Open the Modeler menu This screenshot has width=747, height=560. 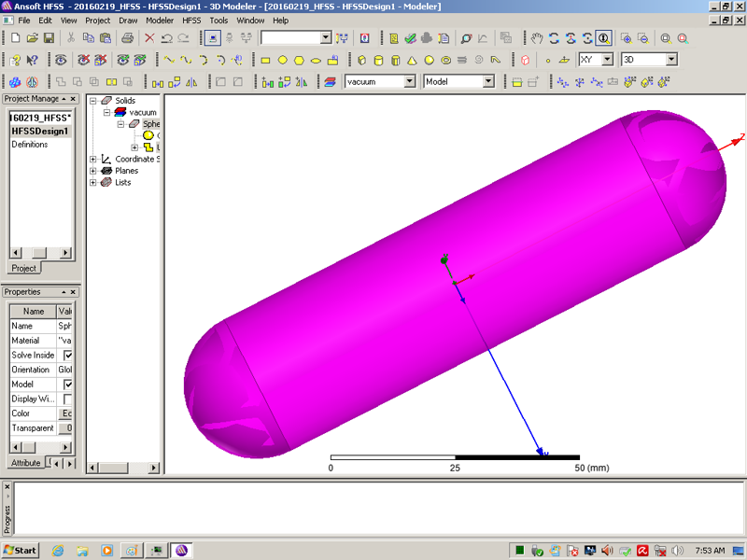(x=160, y=20)
